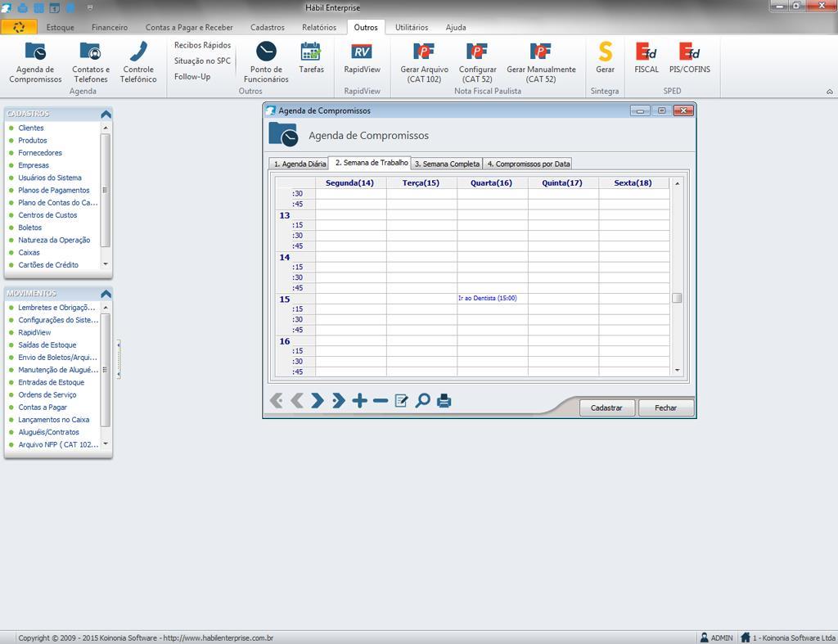Click the agenda vertical scrollbar thumb
Viewport: 838px width, 644px height.
[677, 298]
